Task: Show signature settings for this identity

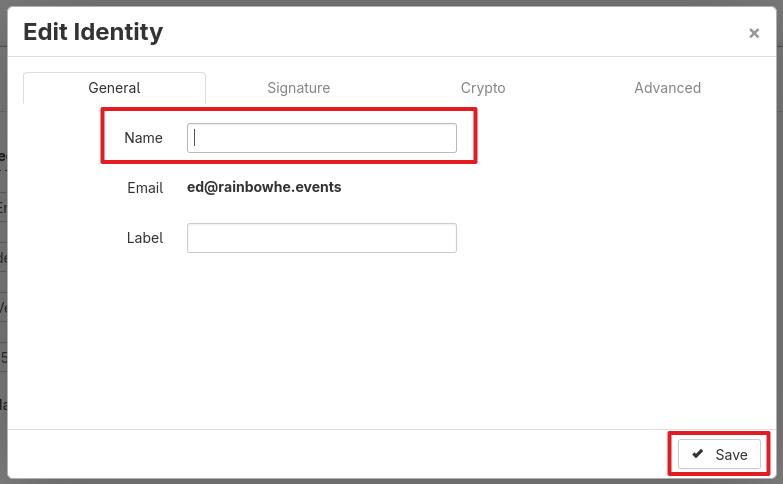Action: (298, 88)
